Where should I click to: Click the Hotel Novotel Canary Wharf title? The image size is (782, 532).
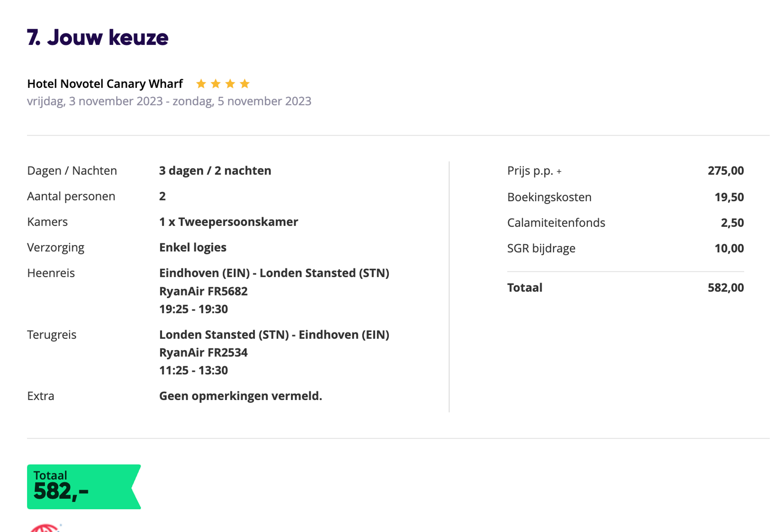[105, 84]
